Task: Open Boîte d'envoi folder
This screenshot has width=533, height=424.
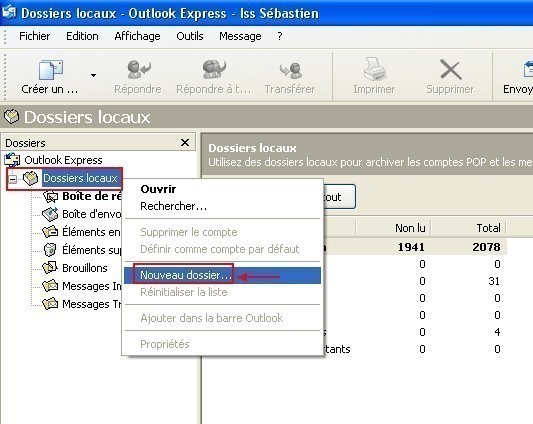Action: tap(92, 214)
